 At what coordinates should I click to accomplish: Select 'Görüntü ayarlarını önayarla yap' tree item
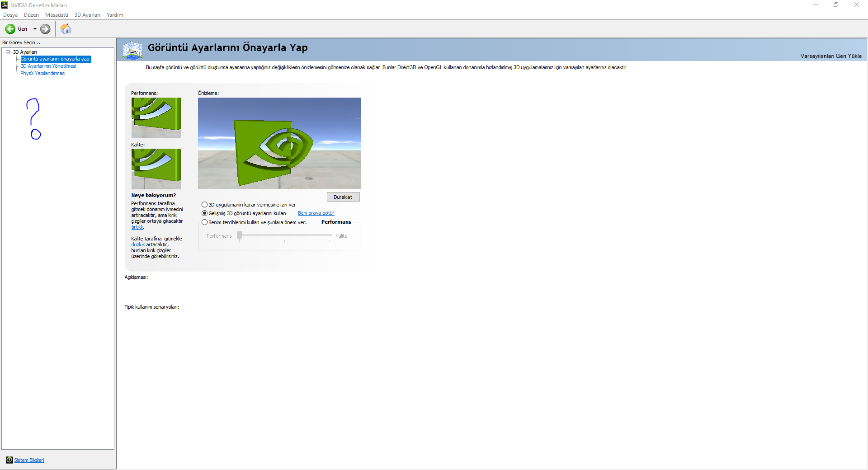55,59
